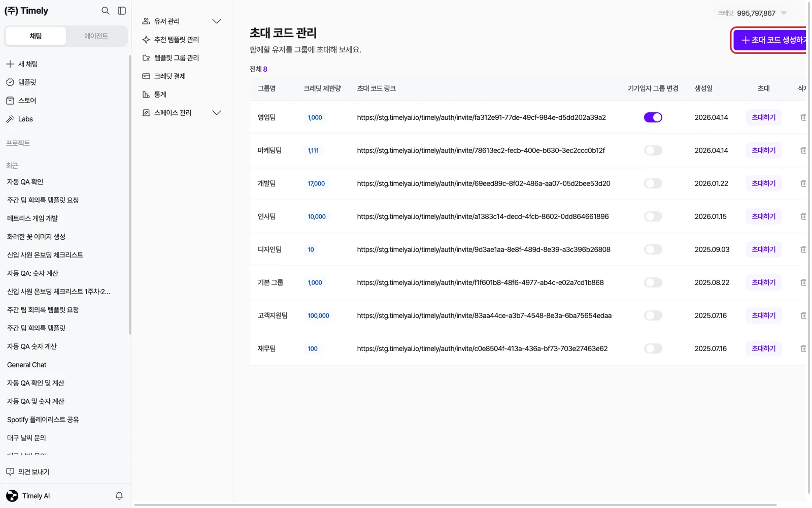This screenshot has width=812, height=508.
Task: Switch to the 에이전트 tab
Action: click(96, 36)
